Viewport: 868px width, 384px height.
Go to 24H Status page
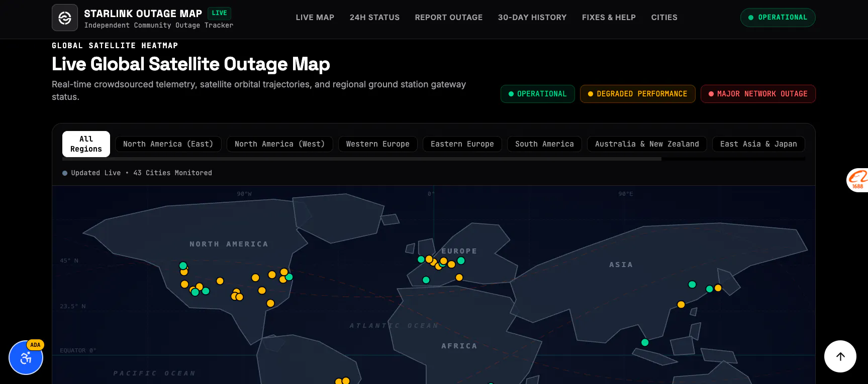point(375,18)
